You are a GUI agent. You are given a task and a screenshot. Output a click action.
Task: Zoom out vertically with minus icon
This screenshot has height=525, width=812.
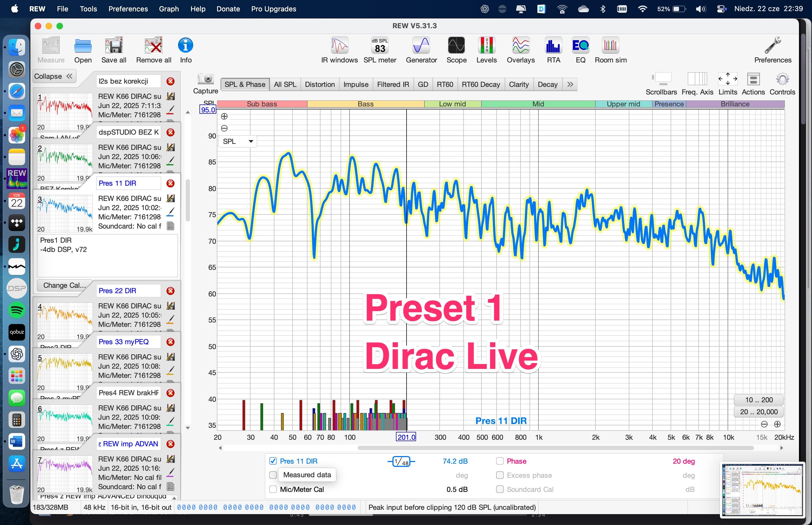click(224, 128)
